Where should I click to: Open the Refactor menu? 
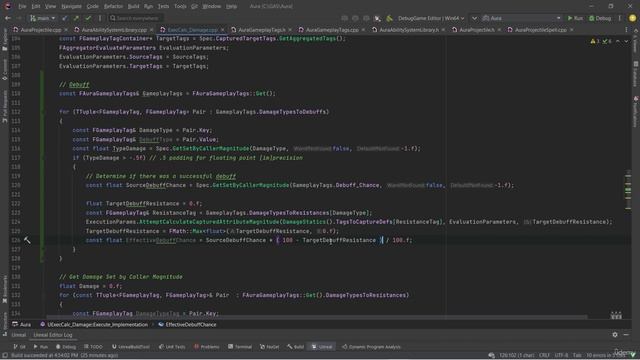click(113, 6)
